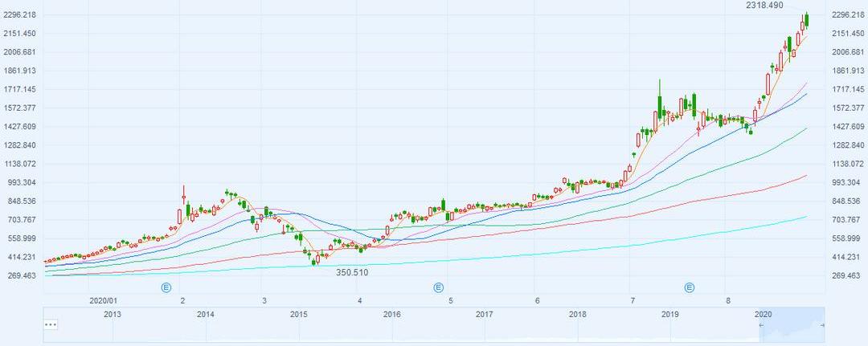Select 2018 on the overview timeline
This screenshot has height=346, width=868.
(x=577, y=314)
